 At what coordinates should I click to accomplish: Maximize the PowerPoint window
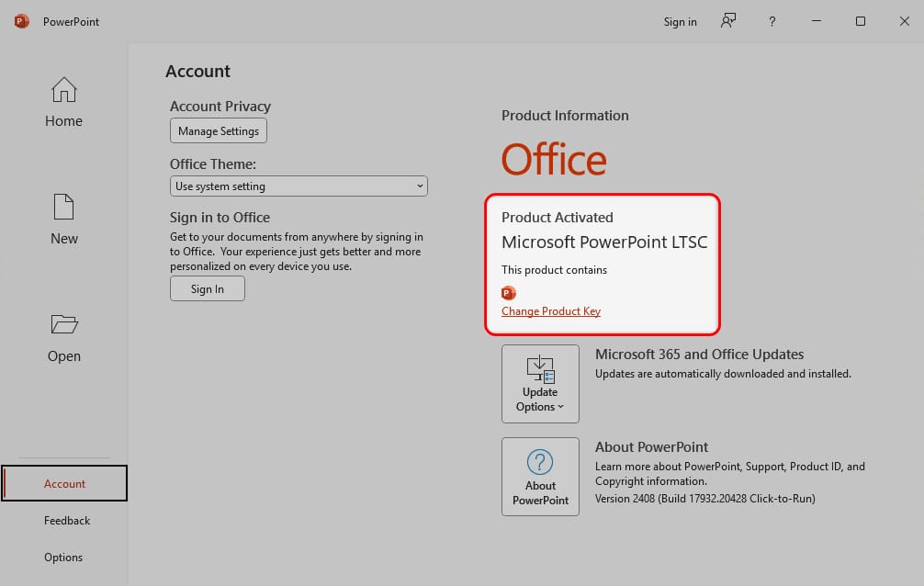(861, 21)
